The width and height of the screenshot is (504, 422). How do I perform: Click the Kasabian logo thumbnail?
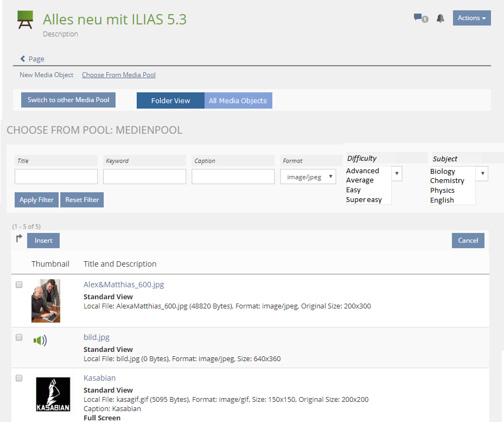[53, 394]
